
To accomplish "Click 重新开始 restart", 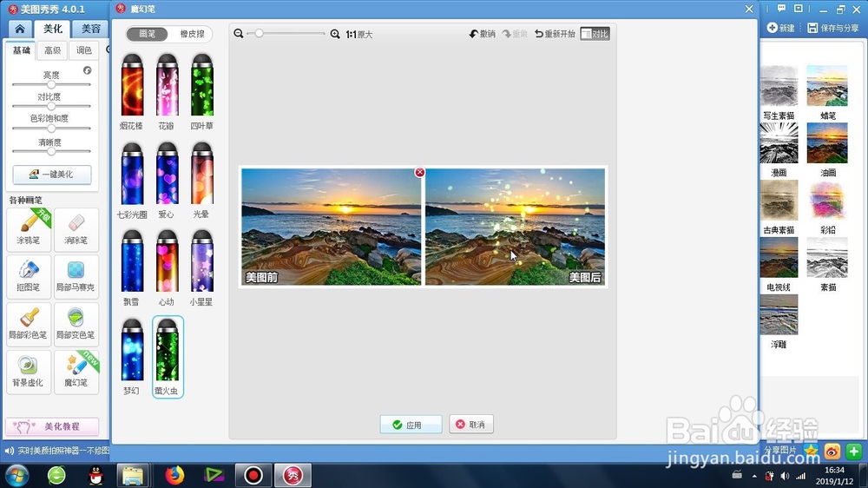I will [x=555, y=34].
